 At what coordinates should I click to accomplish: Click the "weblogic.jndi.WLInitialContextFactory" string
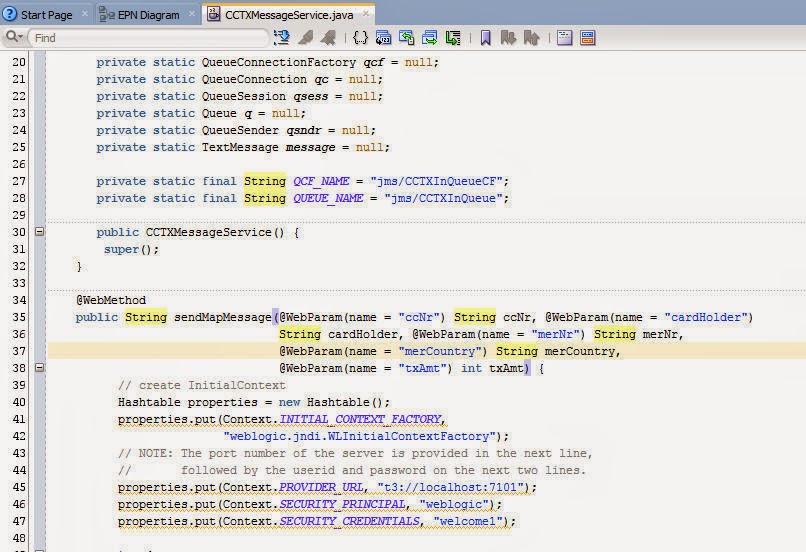(x=360, y=436)
